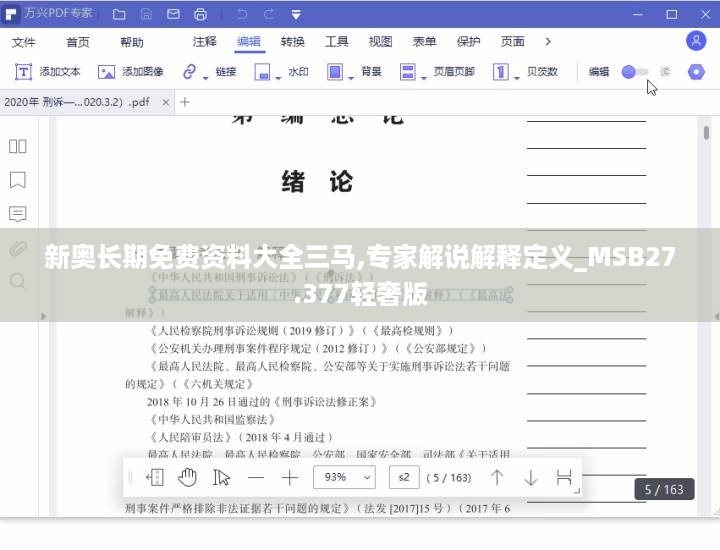Viewport: 720px width, 550px height.
Task: Click the email envelope icon
Action: click(173, 14)
